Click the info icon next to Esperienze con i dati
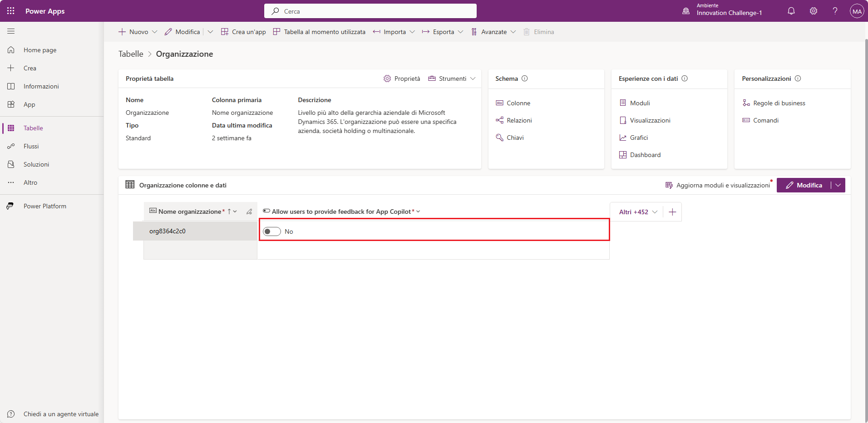Image resolution: width=868 pixels, height=423 pixels. pos(685,79)
